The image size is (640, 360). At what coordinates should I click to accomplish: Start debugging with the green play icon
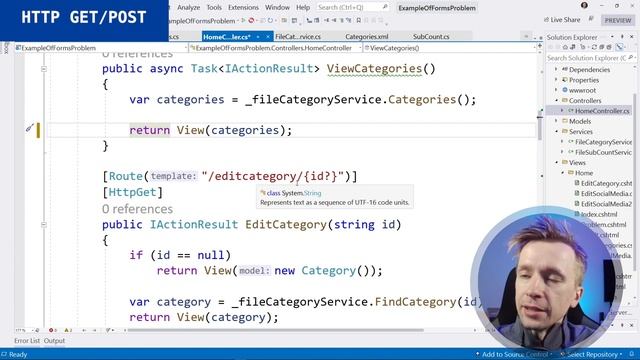[x=243, y=20]
